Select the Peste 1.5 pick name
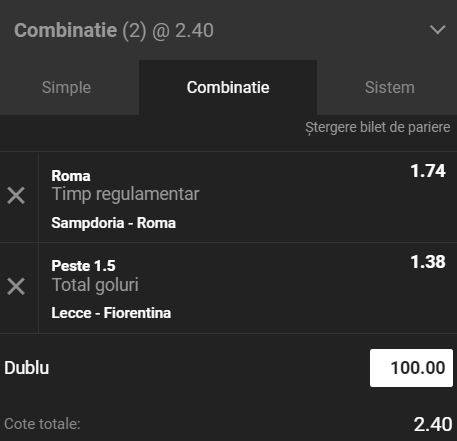 click(83, 266)
